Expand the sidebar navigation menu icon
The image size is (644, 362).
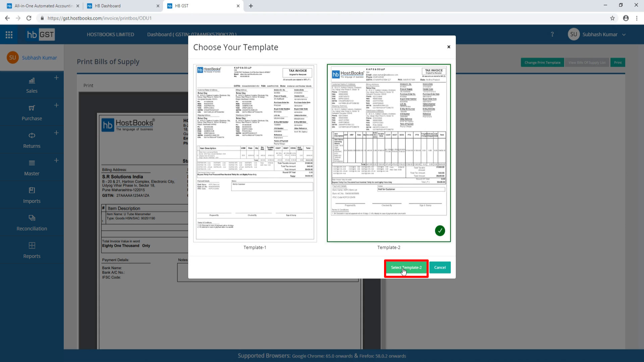coord(9,35)
